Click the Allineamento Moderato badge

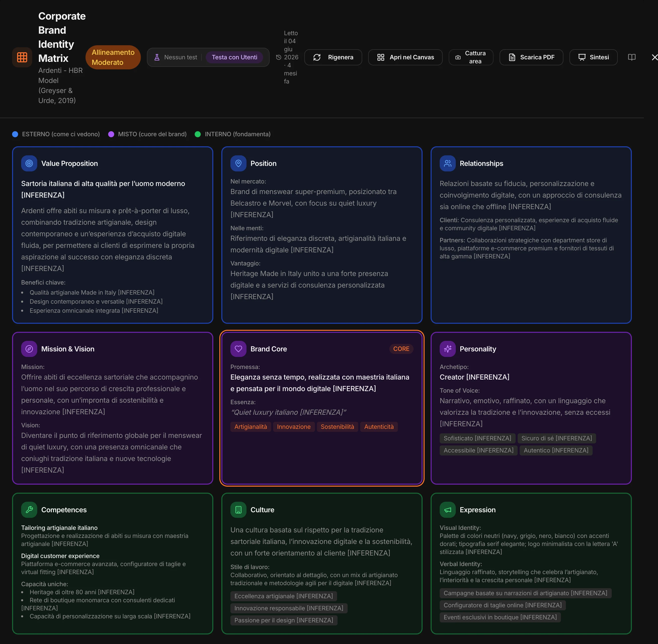(x=113, y=57)
